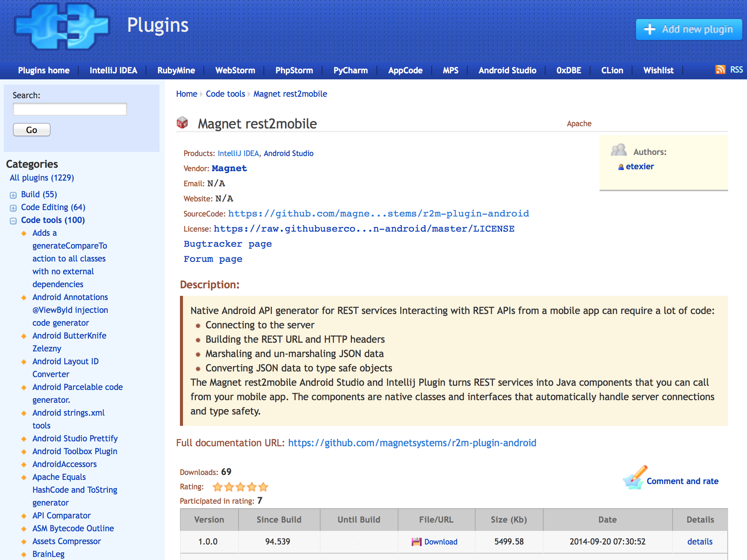747x560 pixels.
Task: Open the Code tools (100) category link
Action: [53, 220]
